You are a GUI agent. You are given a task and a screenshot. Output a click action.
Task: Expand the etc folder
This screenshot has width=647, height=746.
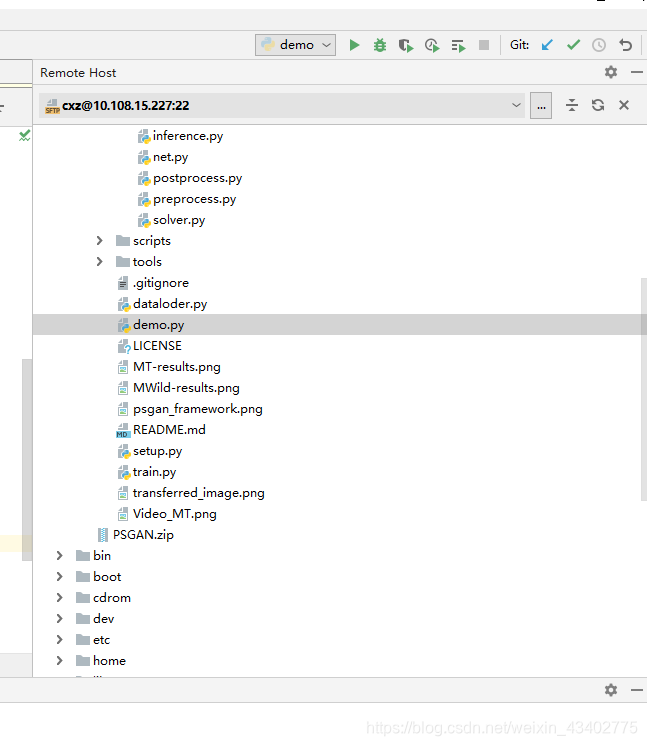(x=59, y=639)
